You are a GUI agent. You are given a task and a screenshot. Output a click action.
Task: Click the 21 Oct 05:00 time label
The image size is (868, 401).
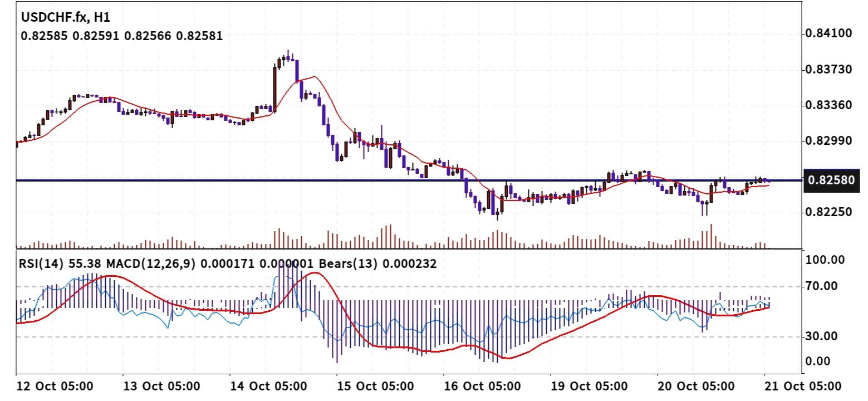(x=803, y=387)
